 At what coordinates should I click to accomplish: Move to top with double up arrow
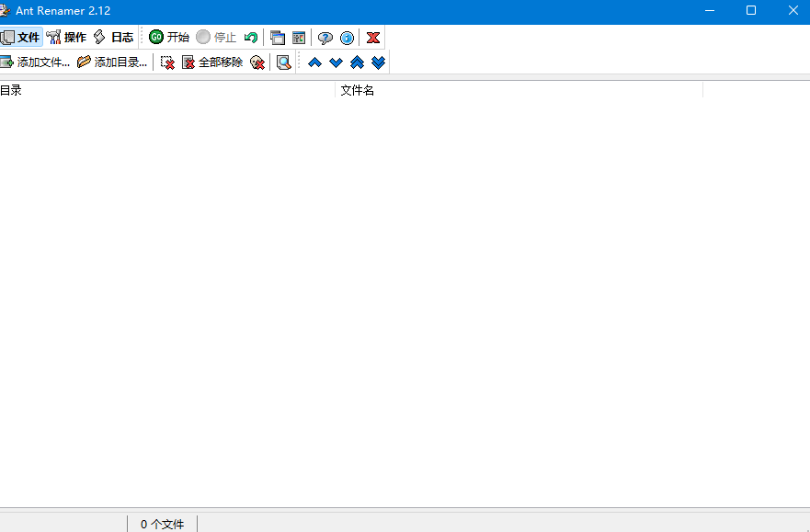(x=357, y=62)
